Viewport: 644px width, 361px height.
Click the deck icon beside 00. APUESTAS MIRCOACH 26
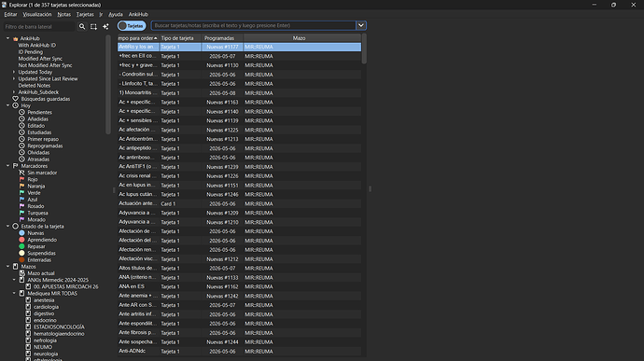pos(28,286)
